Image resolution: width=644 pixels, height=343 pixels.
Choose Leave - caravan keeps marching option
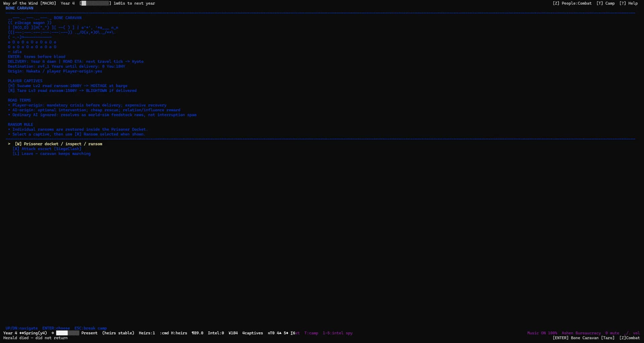coord(52,154)
